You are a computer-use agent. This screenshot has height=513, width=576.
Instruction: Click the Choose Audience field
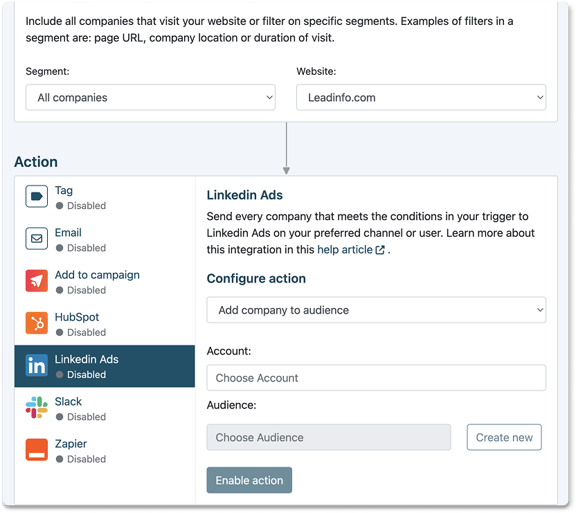click(x=328, y=437)
